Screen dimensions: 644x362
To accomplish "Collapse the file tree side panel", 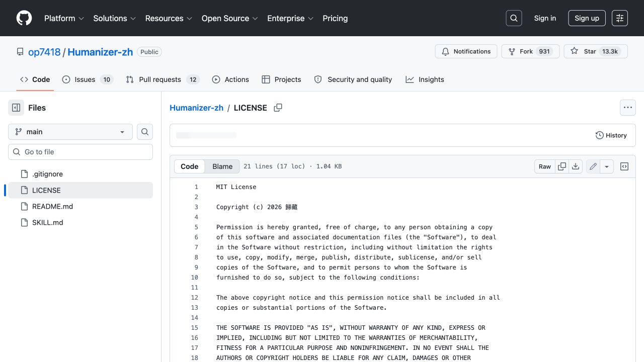I will (16, 108).
